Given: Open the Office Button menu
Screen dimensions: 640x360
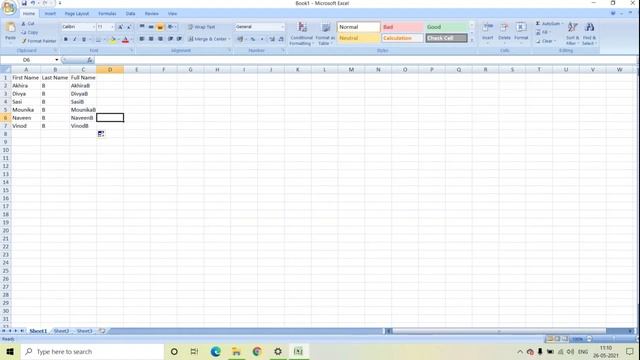Looking at the screenshot, I should coord(9,7).
